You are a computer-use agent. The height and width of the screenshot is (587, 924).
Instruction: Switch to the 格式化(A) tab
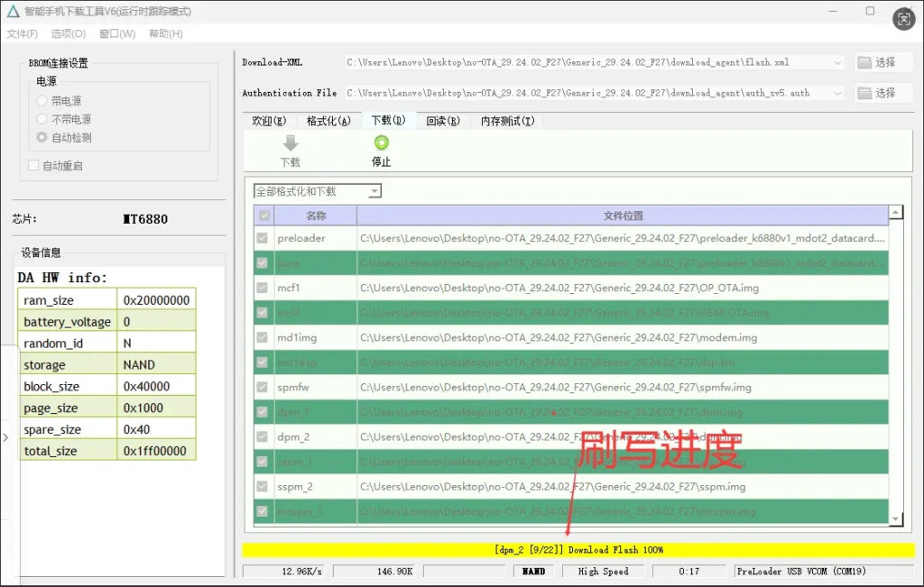pos(328,121)
